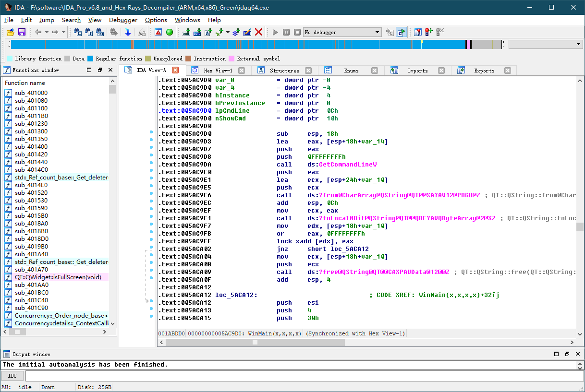The image size is (585, 392).
Task: Open the Imports tab
Action: [417, 71]
